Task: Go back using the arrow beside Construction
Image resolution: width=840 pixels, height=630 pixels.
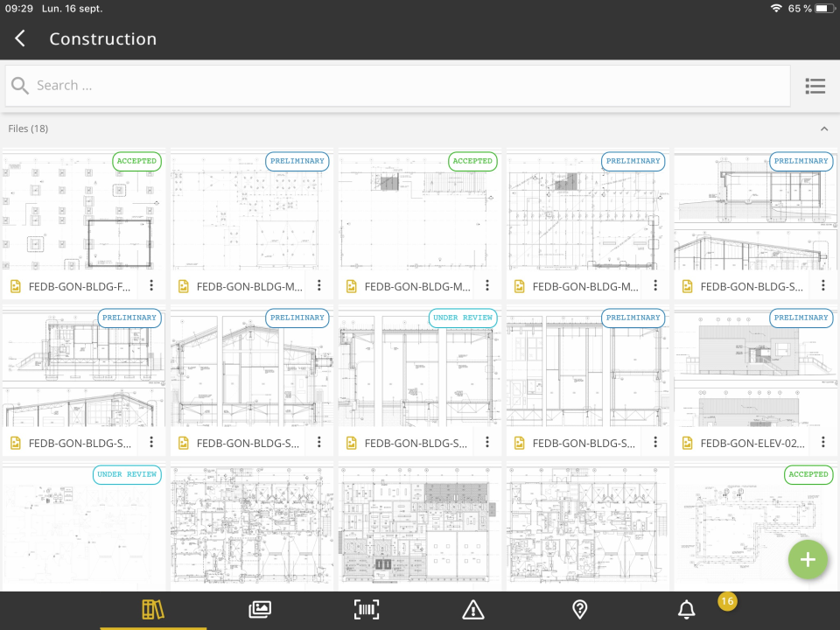Action: click(x=20, y=38)
